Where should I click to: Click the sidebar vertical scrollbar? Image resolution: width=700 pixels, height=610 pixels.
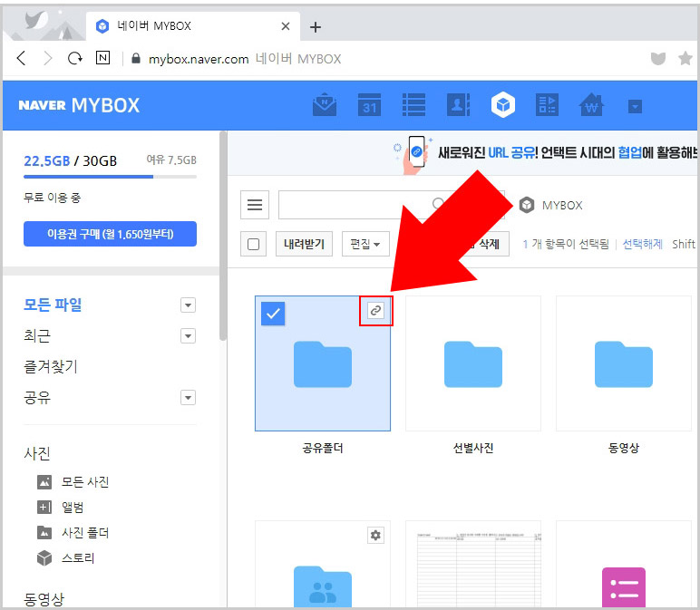pos(223,236)
